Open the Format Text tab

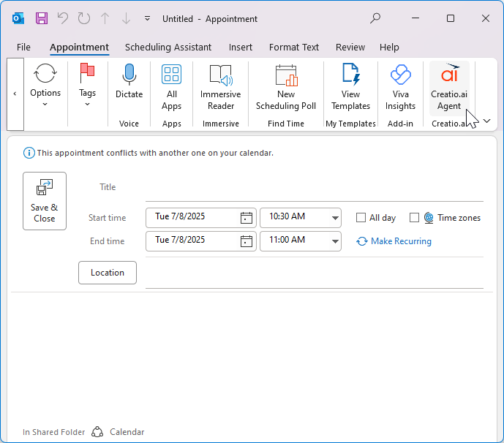coord(294,48)
